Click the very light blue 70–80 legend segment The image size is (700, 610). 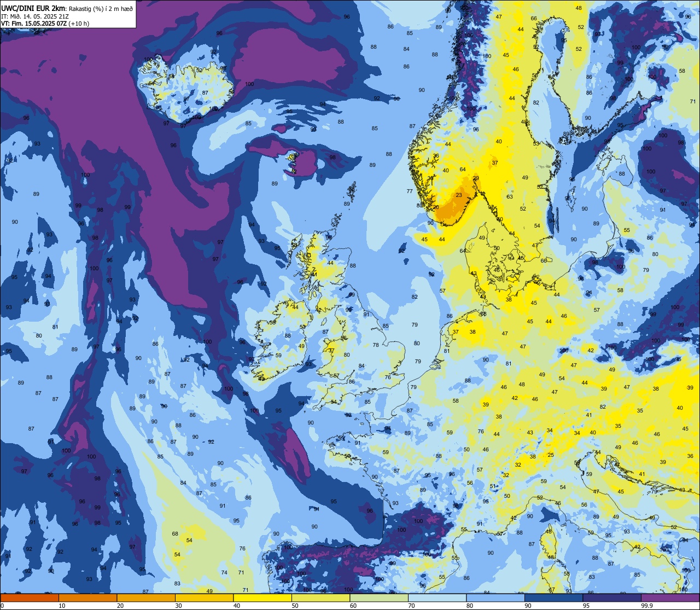(437, 597)
